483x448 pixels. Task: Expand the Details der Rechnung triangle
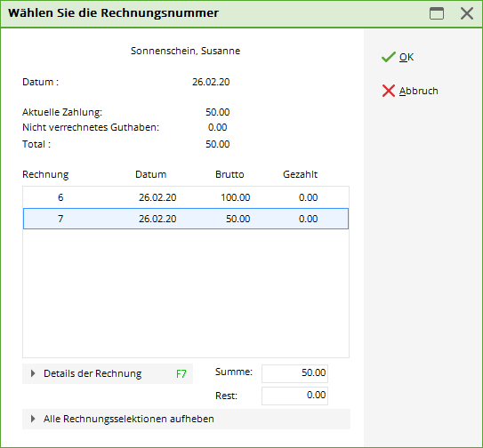click(x=33, y=373)
